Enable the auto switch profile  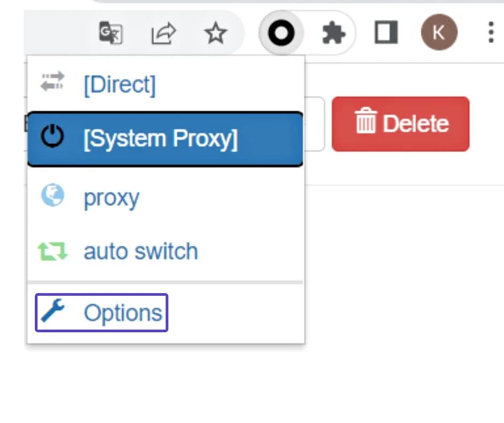click(x=140, y=250)
